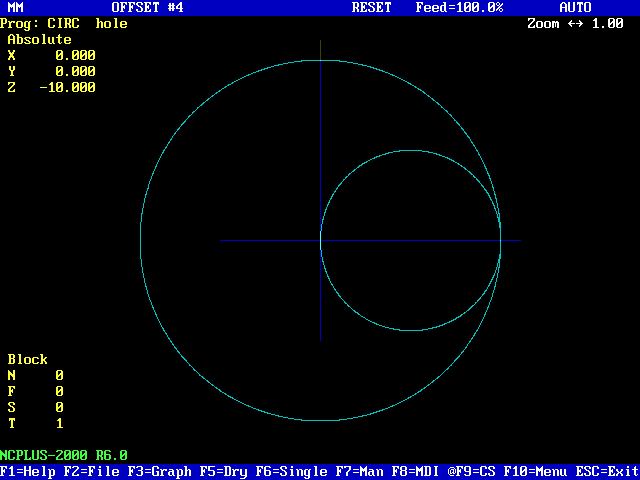Screen dimensions: 640x480
Task: Click the NCPLUS-2000 R6.0 version text
Action: (x=64, y=456)
